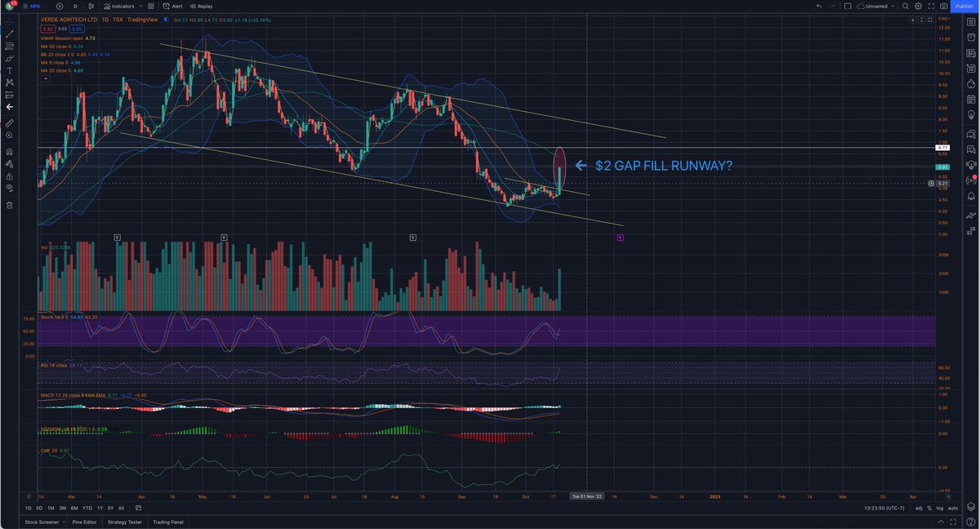The image size is (980, 529).
Task: Open the D timeframe interval selector
Action: (75, 6)
